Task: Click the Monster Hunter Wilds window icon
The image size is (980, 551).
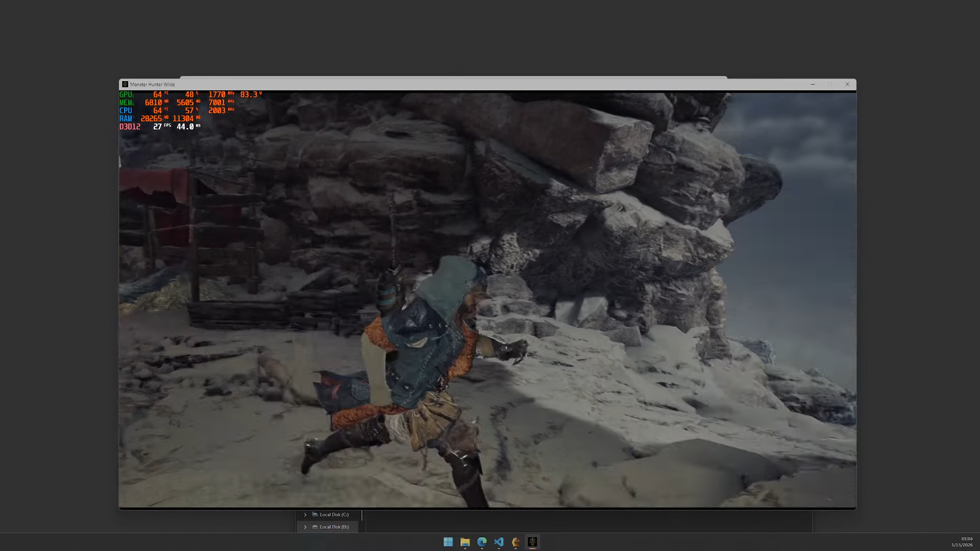Action: [x=125, y=84]
